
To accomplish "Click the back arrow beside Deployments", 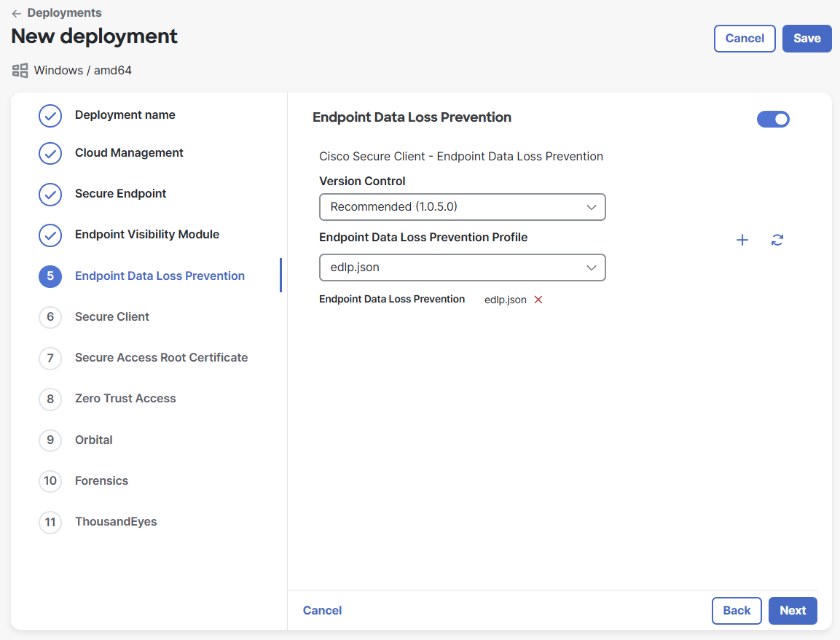I will [17, 13].
